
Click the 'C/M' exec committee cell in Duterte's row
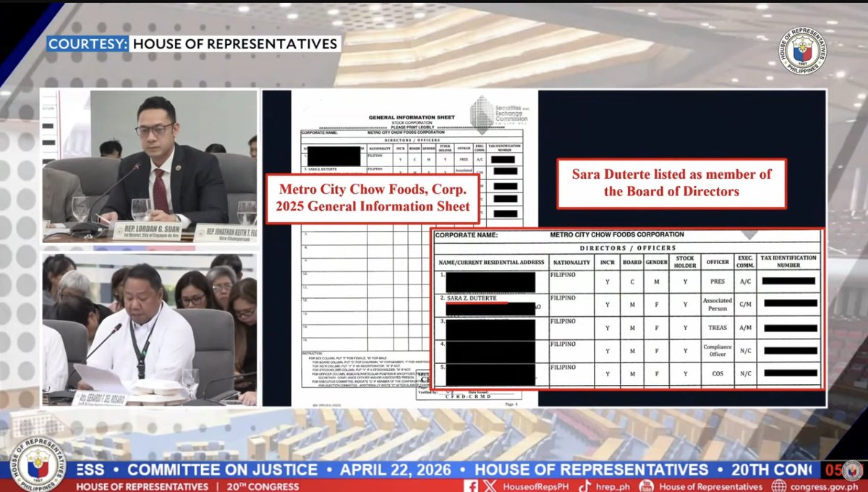pyautogui.click(x=745, y=305)
